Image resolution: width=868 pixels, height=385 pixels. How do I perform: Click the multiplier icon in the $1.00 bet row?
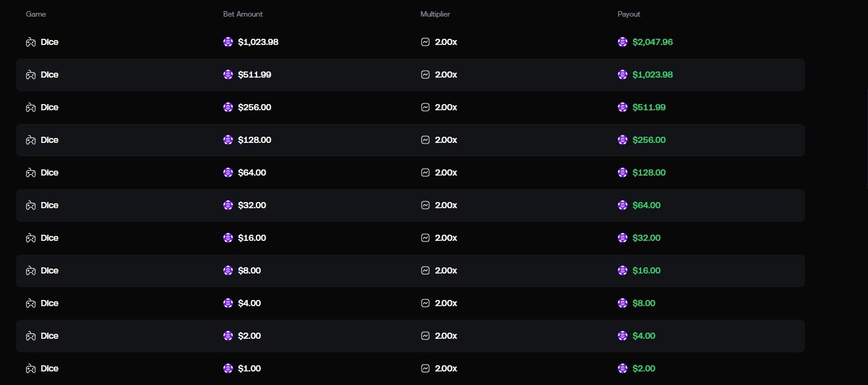coord(425,368)
